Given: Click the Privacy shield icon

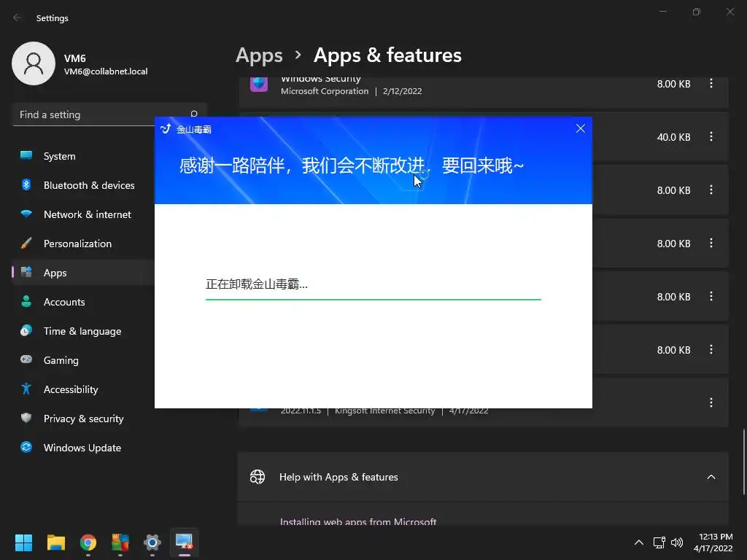Looking at the screenshot, I should click(26, 418).
